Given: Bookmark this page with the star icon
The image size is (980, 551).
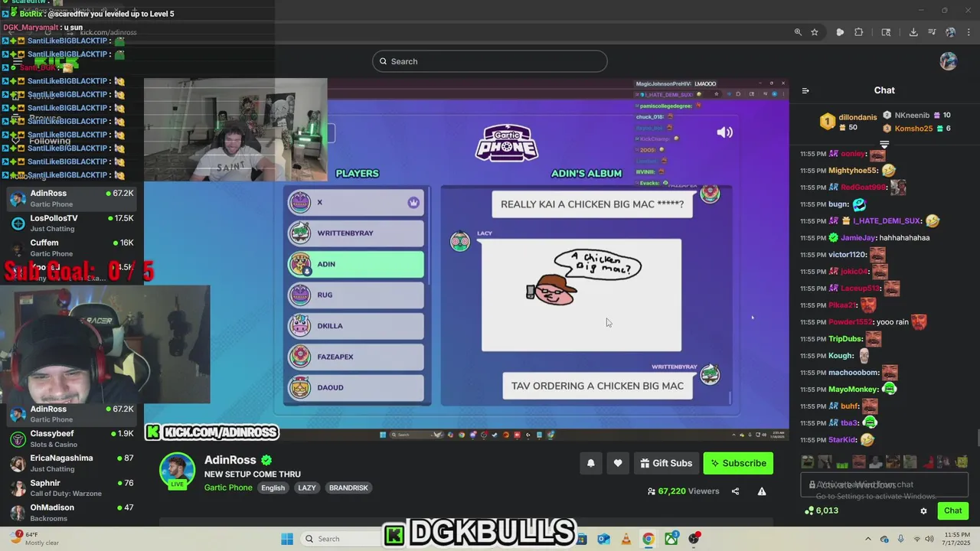Looking at the screenshot, I should (815, 32).
